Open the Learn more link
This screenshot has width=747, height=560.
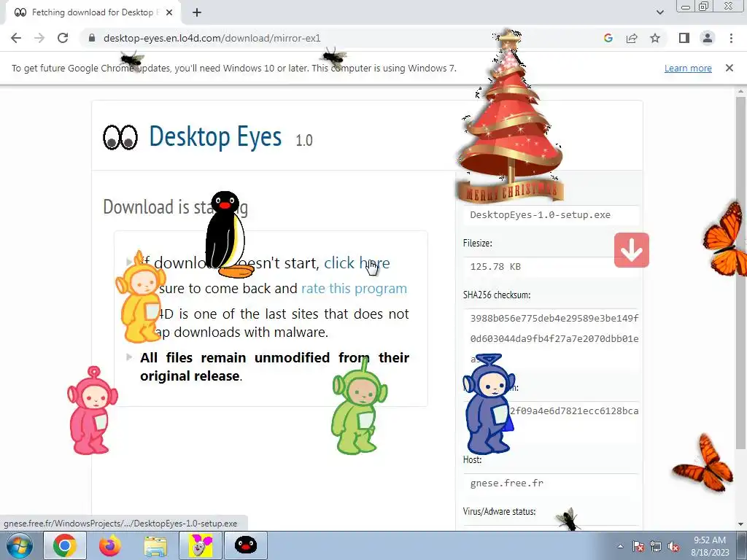tap(688, 68)
